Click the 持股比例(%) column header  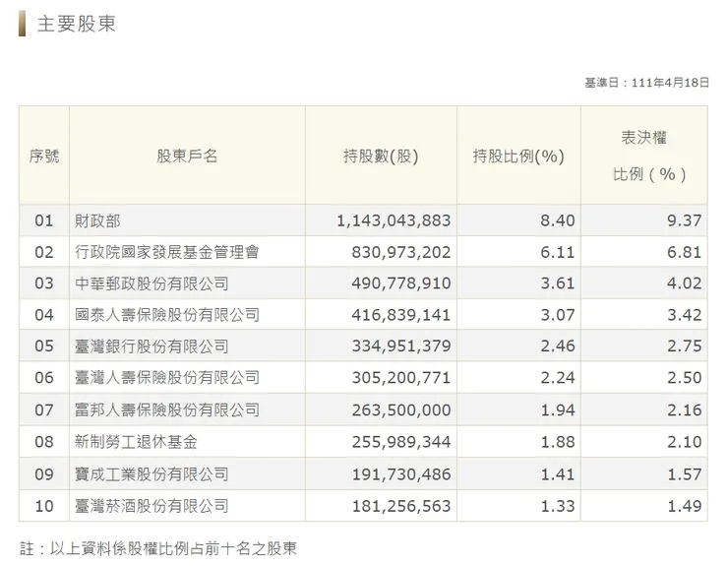pos(517,156)
